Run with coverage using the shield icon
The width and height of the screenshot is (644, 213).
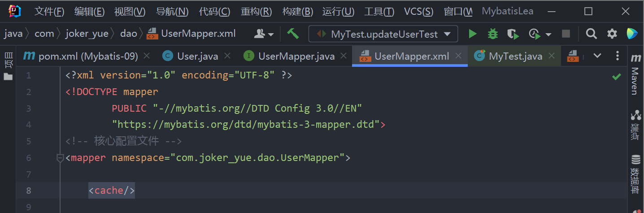pyautogui.click(x=513, y=34)
